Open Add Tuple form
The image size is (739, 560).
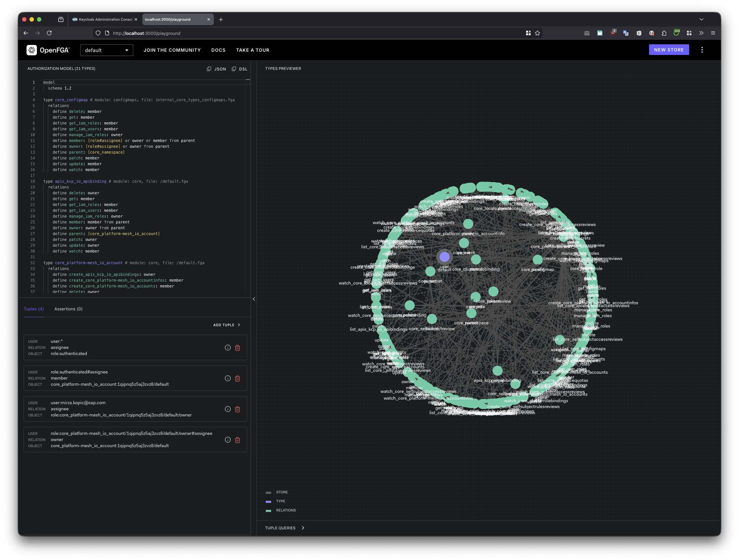pos(227,325)
